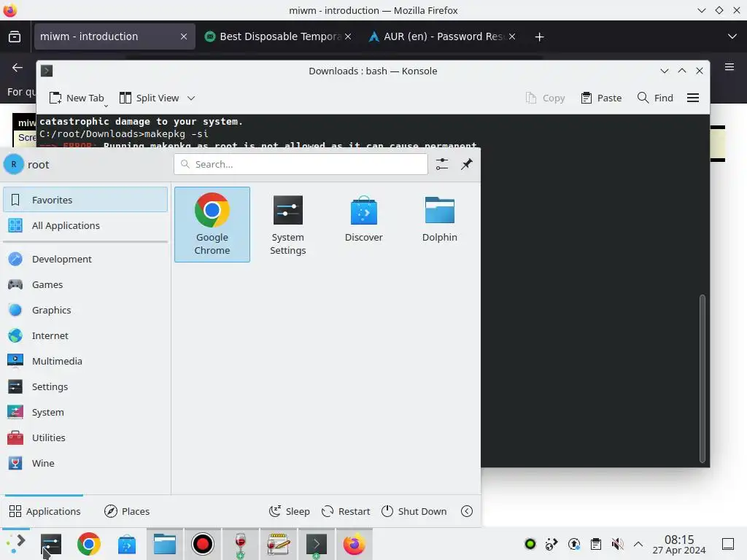Click Shut Down button in launcher
Image resolution: width=747 pixels, height=560 pixels.
click(x=414, y=511)
